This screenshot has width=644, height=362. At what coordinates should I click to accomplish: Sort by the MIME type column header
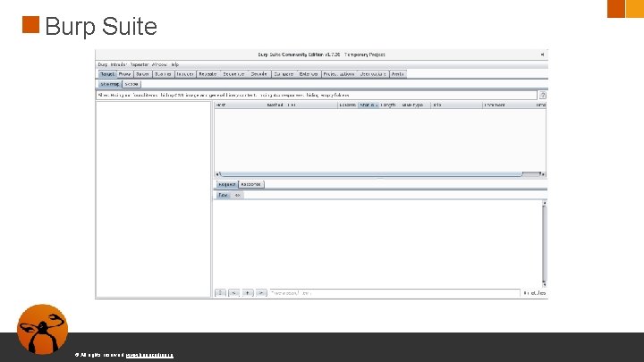[414, 105]
